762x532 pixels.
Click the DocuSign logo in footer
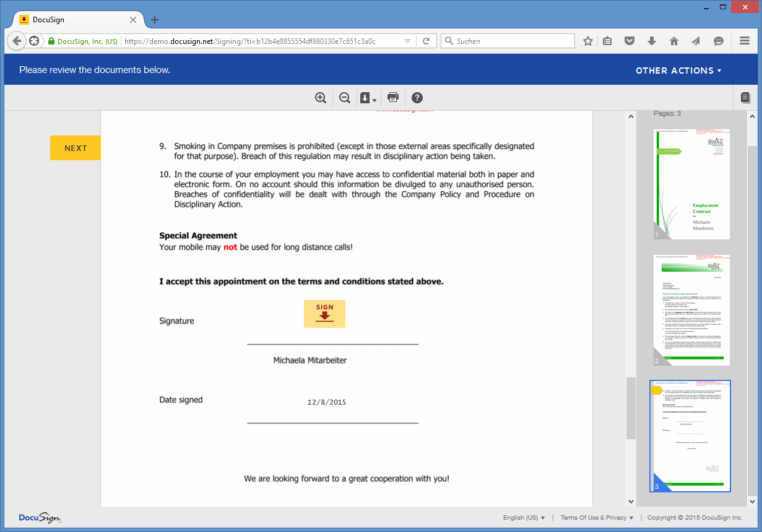[40, 518]
